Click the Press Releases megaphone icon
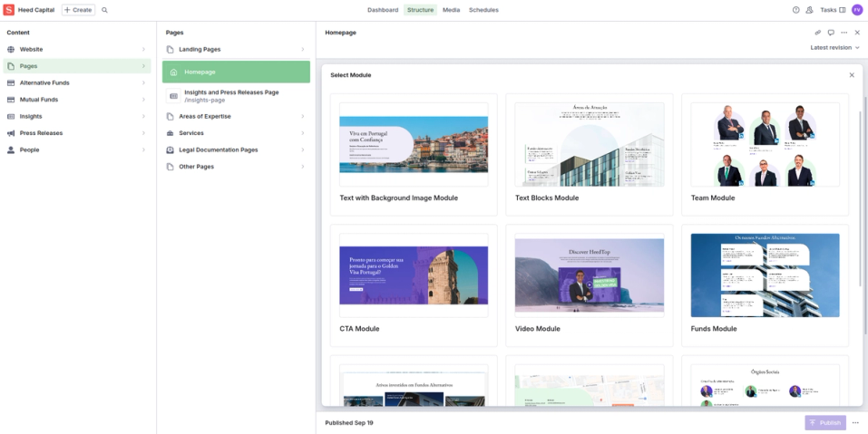 (11, 133)
